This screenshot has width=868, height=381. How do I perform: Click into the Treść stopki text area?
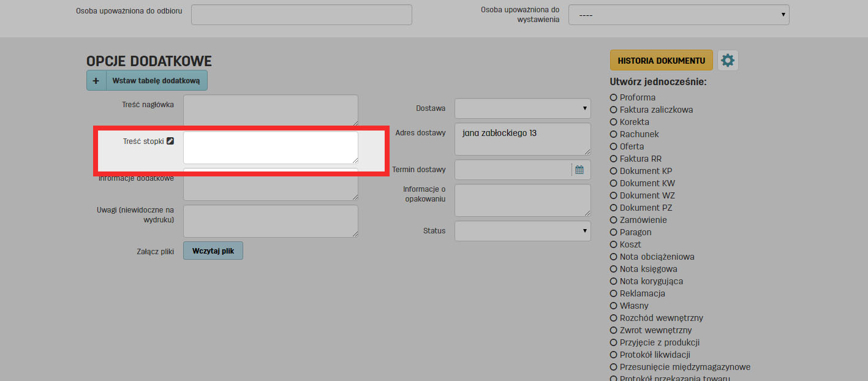tap(270, 148)
